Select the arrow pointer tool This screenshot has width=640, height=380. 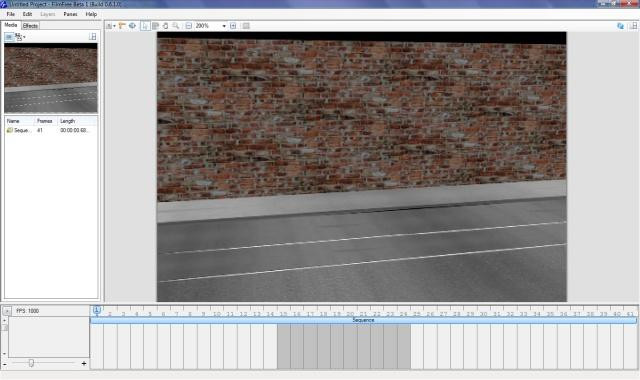(x=145, y=26)
